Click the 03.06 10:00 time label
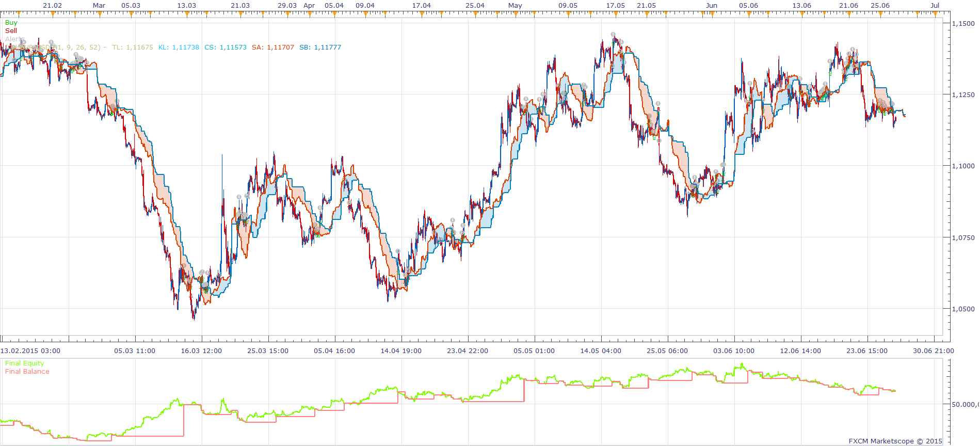Image resolution: width=980 pixels, height=446 pixels. [x=734, y=351]
